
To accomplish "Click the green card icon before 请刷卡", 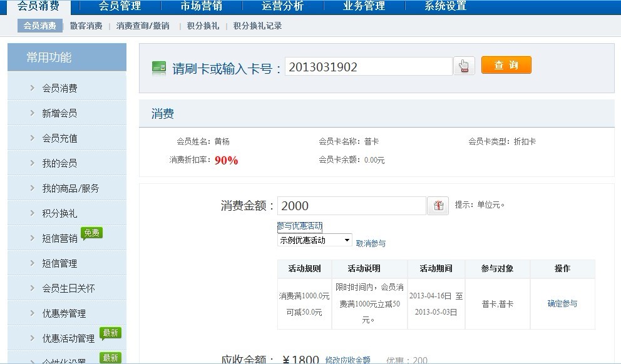I will click(159, 68).
